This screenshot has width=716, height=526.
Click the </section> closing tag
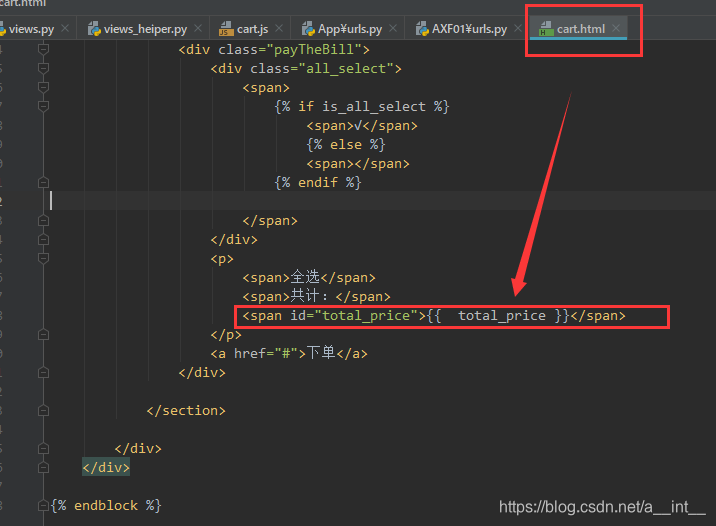[186, 411]
